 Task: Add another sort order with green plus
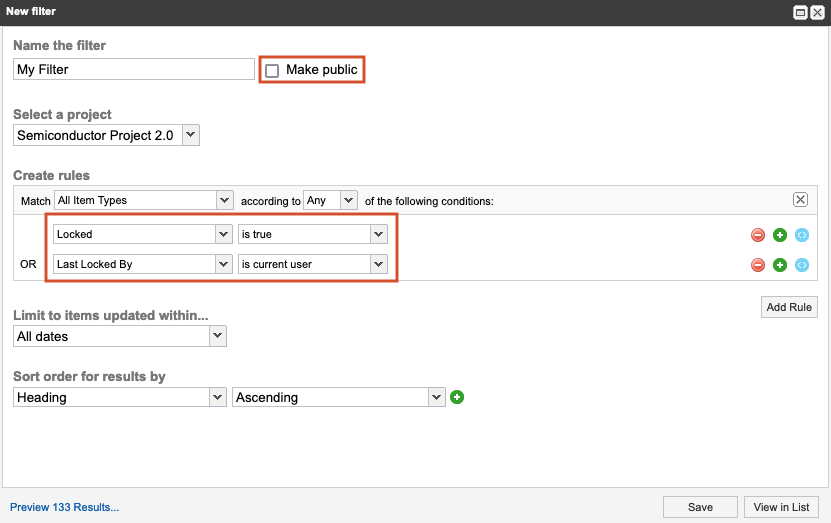(x=457, y=397)
